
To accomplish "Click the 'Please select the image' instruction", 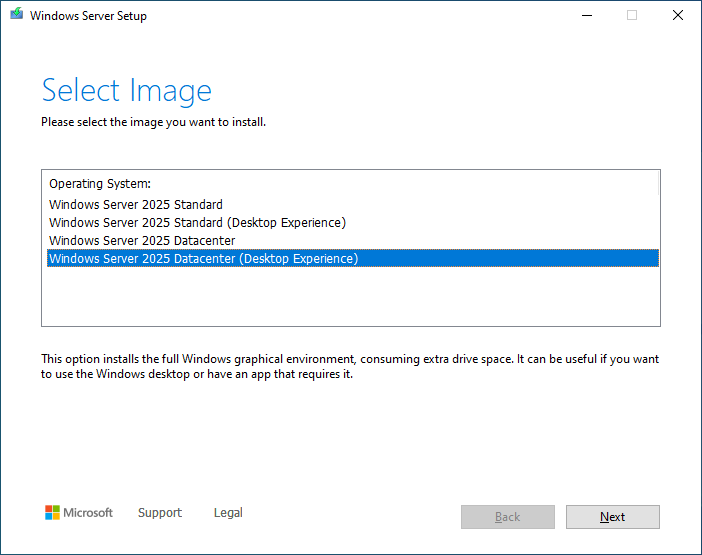I will 154,122.
